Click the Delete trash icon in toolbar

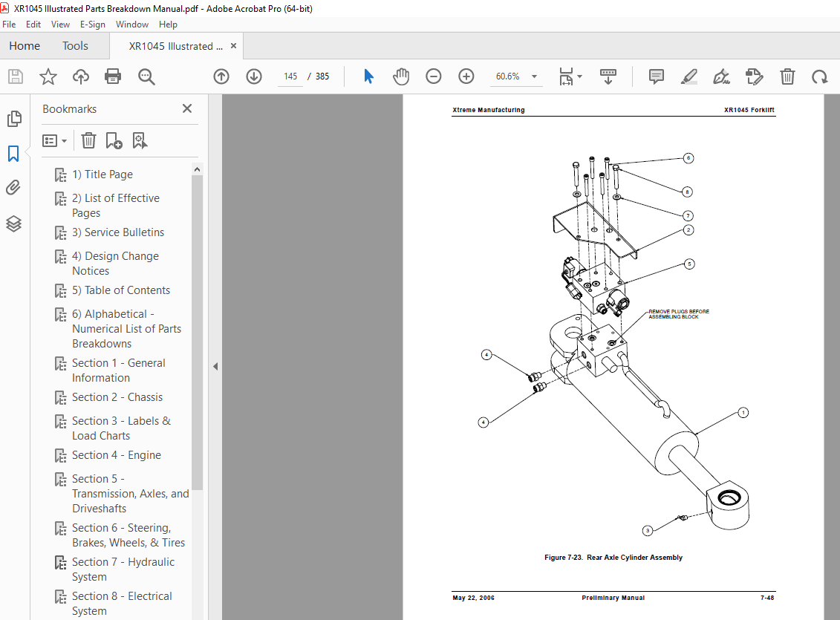pyautogui.click(x=787, y=76)
